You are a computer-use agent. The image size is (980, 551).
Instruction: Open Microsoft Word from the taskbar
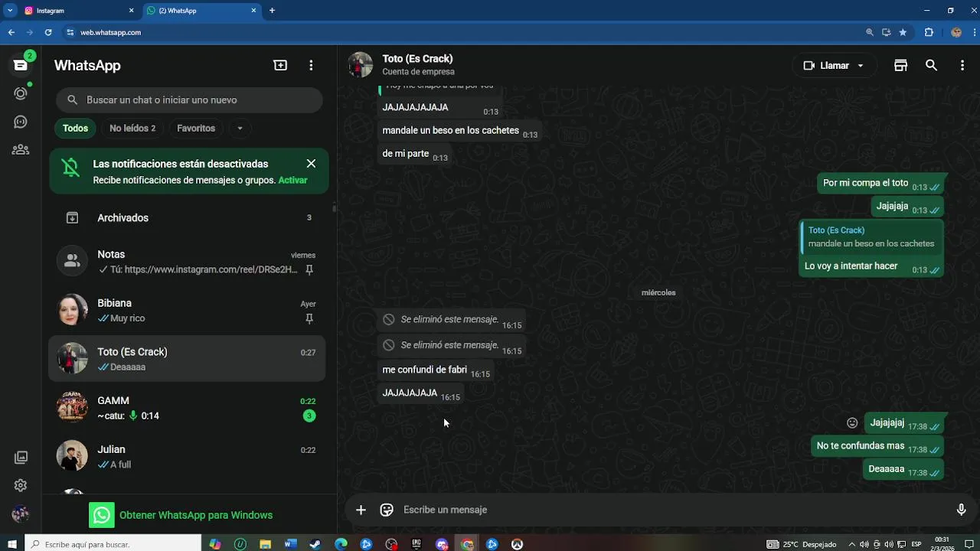pyautogui.click(x=290, y=544)
